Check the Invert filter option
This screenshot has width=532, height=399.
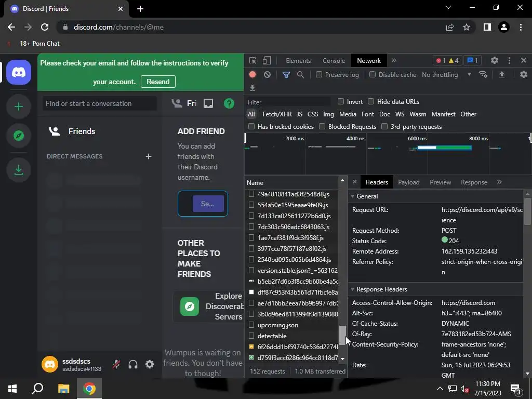(x=341, y=101)
